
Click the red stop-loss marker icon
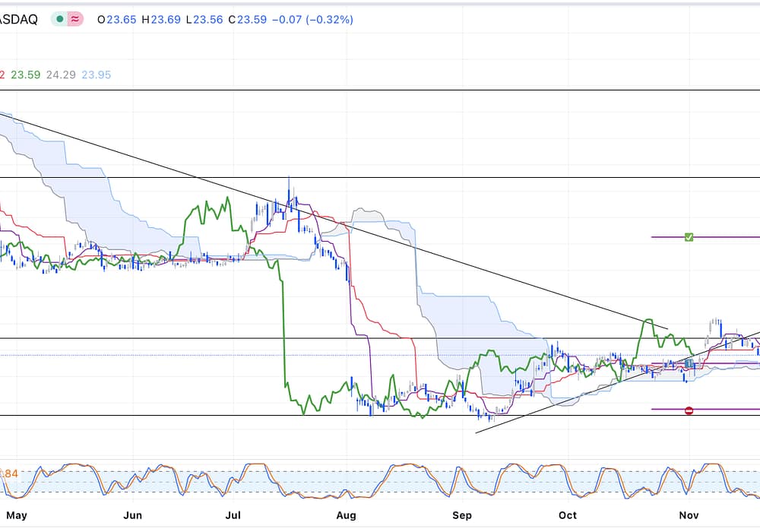pos(689,410)
